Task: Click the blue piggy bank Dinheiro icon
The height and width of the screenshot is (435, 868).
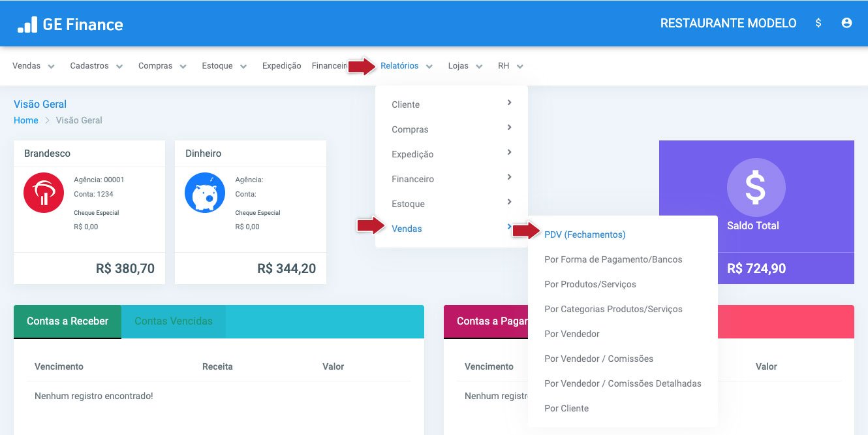Action: [x=205, y=192]
